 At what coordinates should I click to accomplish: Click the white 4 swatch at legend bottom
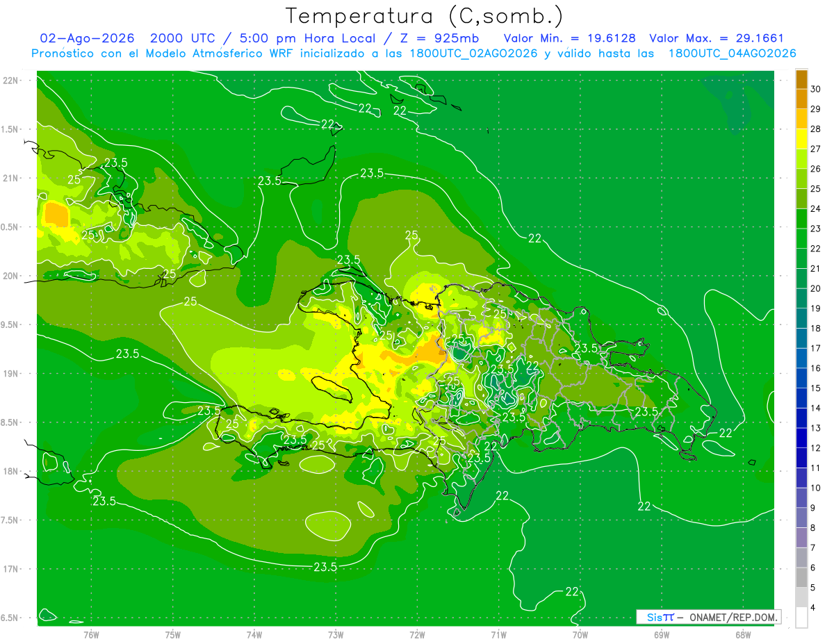801,618
